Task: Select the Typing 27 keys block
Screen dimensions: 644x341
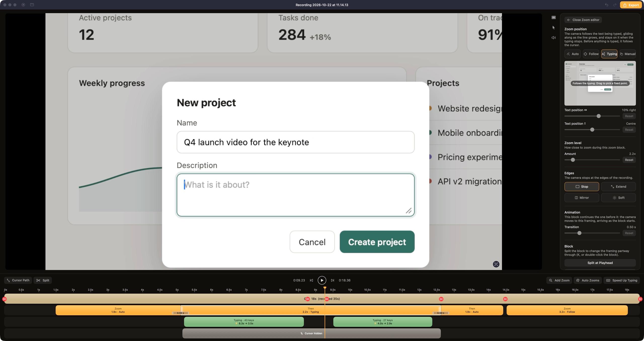Action: tap(383, 322)
